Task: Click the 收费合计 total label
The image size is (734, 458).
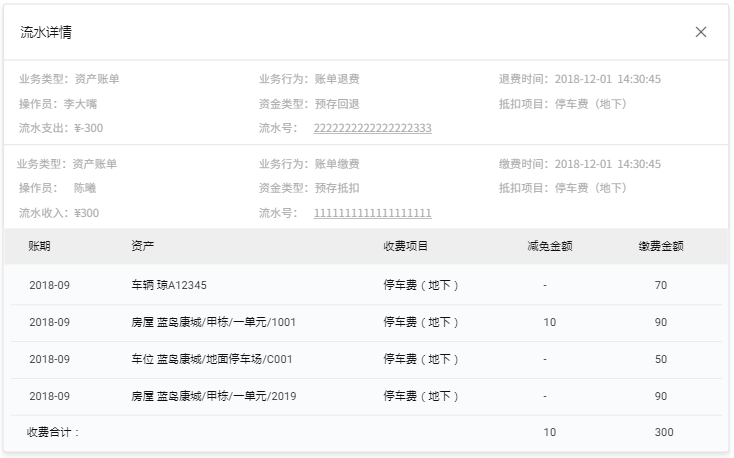Action: 53,433
